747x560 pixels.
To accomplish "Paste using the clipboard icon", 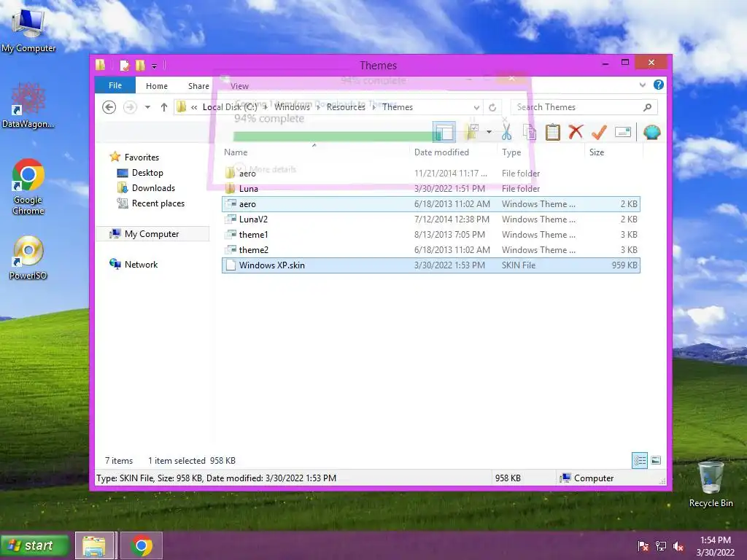I will [x=553, y=132].
